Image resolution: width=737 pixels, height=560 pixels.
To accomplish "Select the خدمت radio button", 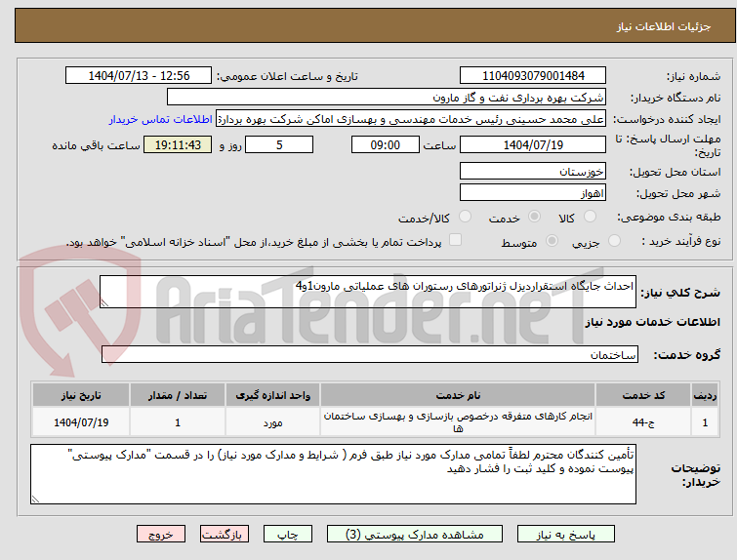I will pyautogui.click(x=534, y=217).
